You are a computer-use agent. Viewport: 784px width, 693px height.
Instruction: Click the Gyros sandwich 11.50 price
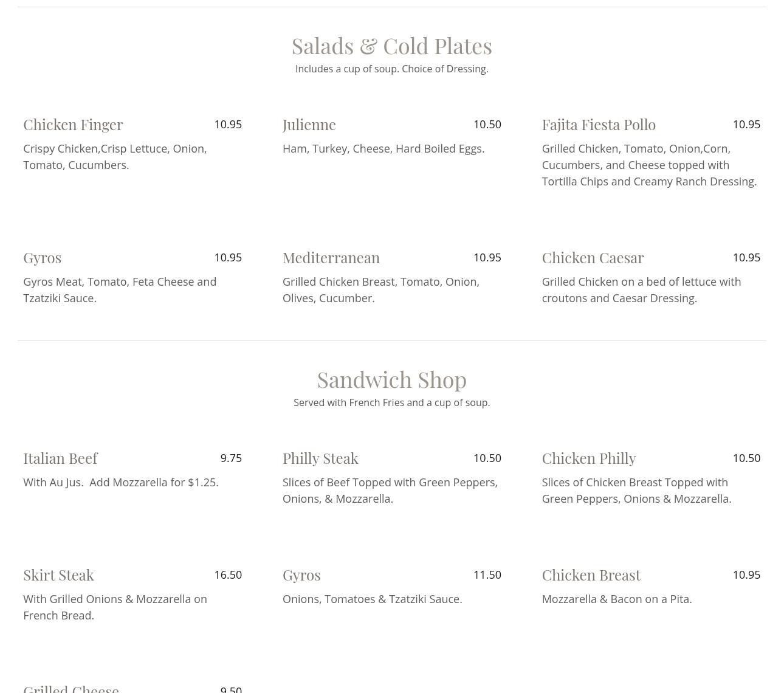487,574
